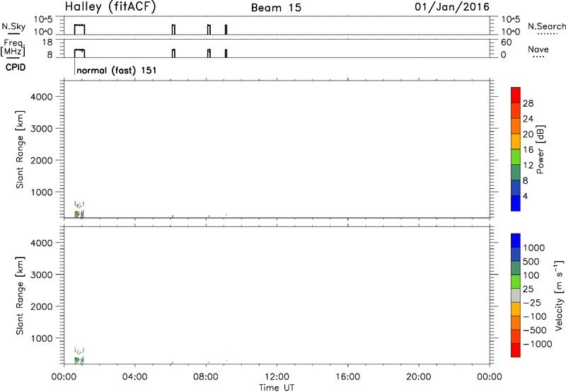566x392 pixels.
Task: Click the 'Velocity [m s⁻¹]' color bar title
Action: [x=559, y=295]
